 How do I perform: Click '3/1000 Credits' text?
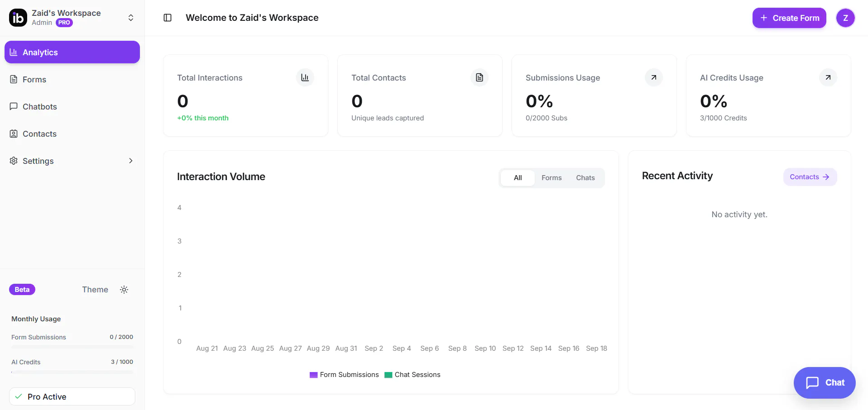pyautogui.click(x=724, y=118)
